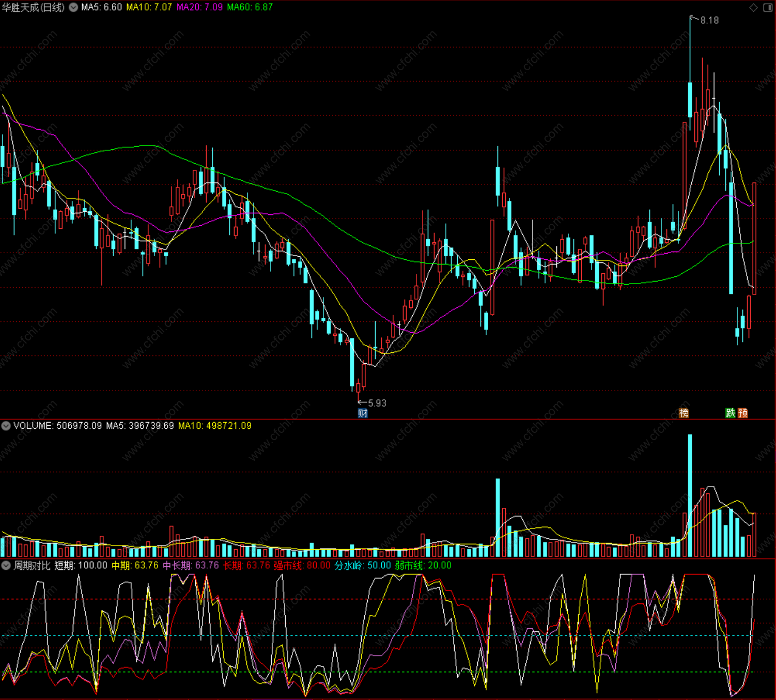776x700 pixels.
Task: Click the orange 榜 marker
Action: (684, 413)
